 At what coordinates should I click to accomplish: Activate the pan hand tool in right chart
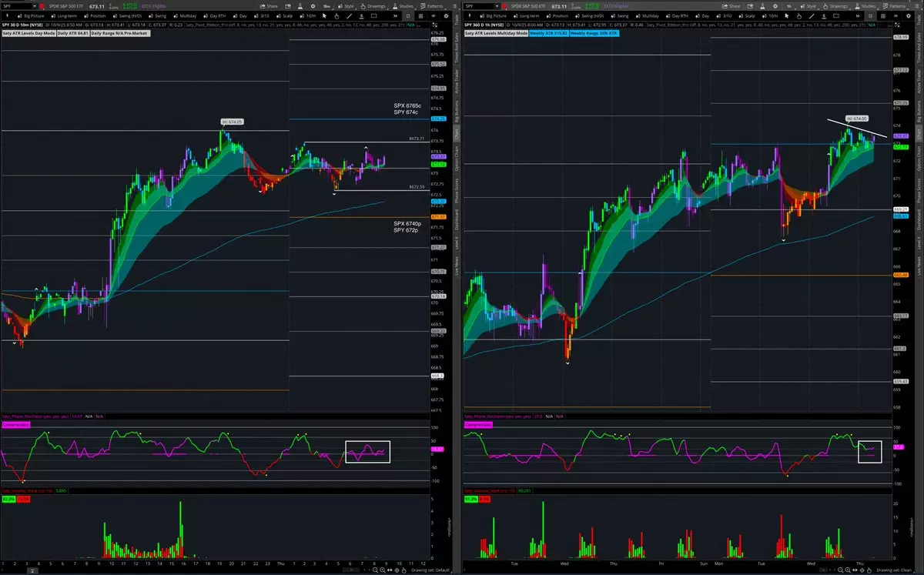[x=799, y=15]
